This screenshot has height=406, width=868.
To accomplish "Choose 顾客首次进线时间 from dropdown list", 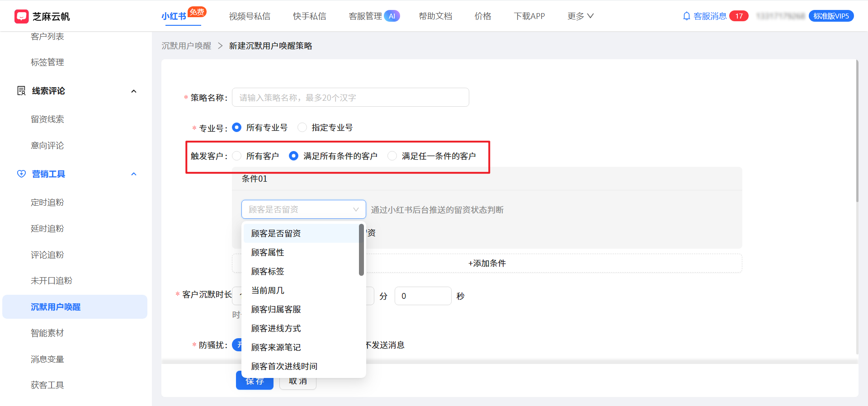I will pyautogui.click(x=301, y=366).
